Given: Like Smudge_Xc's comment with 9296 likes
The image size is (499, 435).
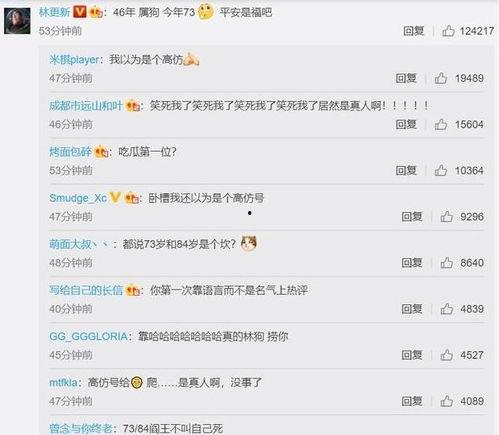Looking at the screenshot, I should (446, 216).
